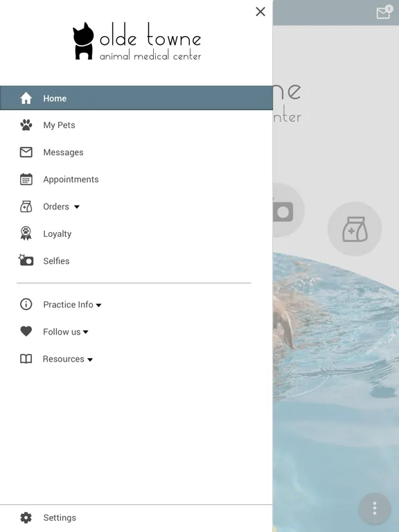Click the info circle icon
Screen dimensions: 399x532
[x=26, y=304]
